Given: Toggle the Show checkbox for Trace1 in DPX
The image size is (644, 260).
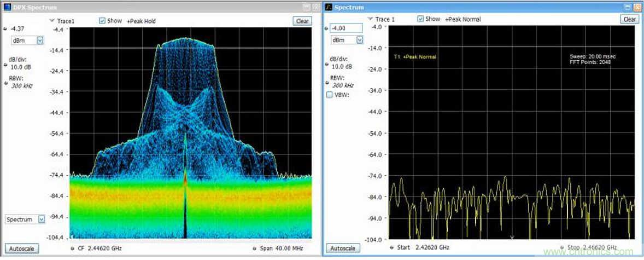Looking at the screenshot, I should tap(102, 21).
